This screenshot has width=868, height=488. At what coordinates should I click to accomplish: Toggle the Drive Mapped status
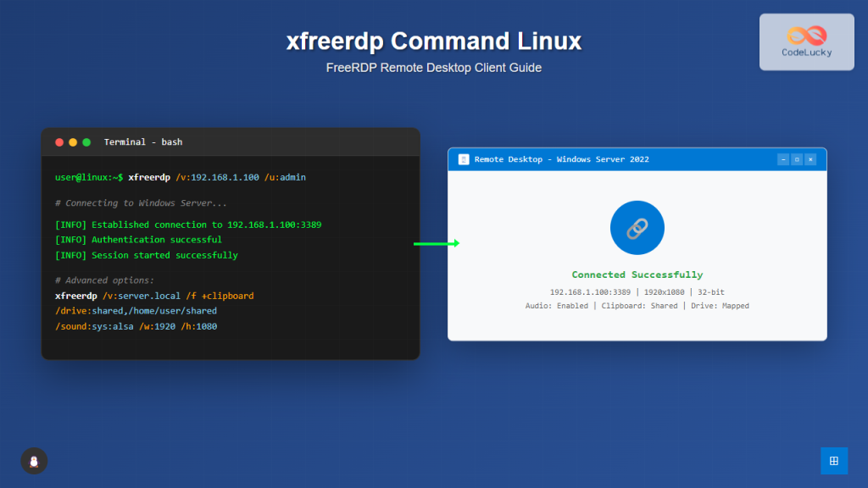coord(719,305)
